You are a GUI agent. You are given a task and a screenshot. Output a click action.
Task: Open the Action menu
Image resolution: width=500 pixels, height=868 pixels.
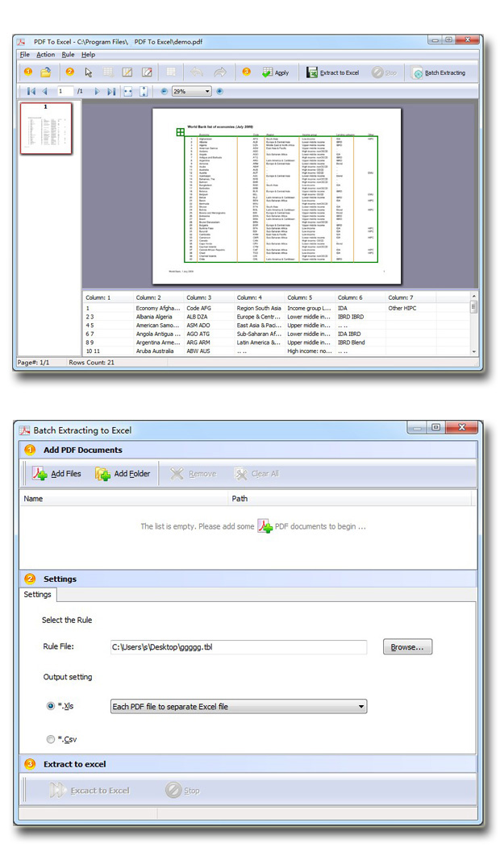point(45,55)
